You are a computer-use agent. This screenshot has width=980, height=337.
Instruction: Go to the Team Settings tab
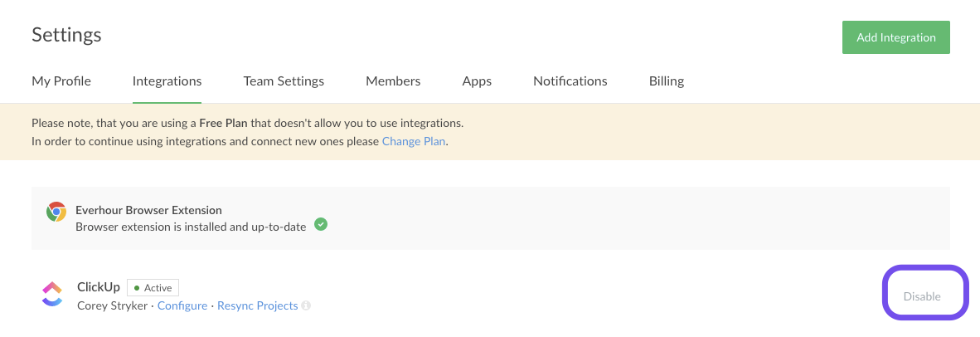tap(284, 81)
